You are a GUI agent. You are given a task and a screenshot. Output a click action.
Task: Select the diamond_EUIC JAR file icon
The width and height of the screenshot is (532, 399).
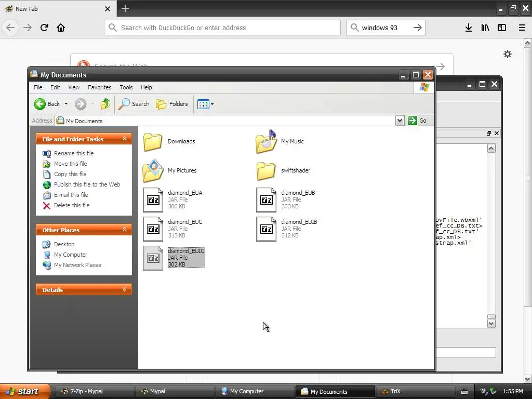coord(153,258)
